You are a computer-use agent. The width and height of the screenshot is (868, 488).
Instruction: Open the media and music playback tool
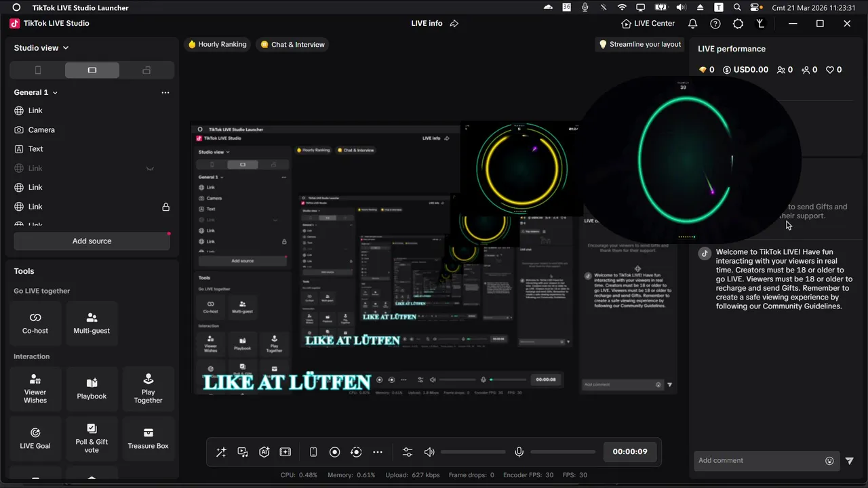[243, 452]
